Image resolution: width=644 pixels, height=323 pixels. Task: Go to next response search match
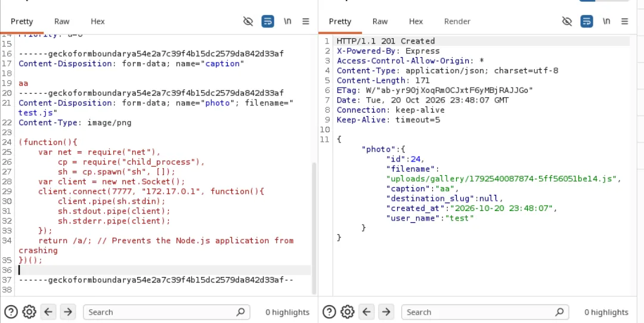pyautogui.click(x=386, y=312)
